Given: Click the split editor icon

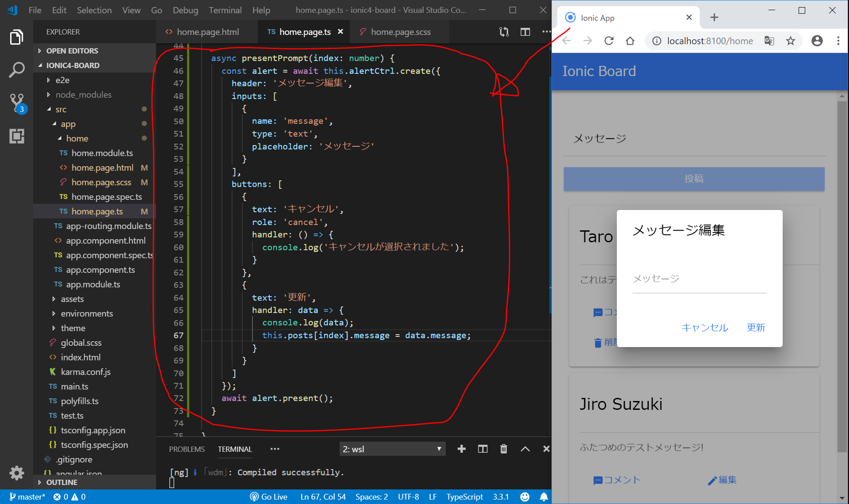Looking at the screenshot, I should [525, 32].
